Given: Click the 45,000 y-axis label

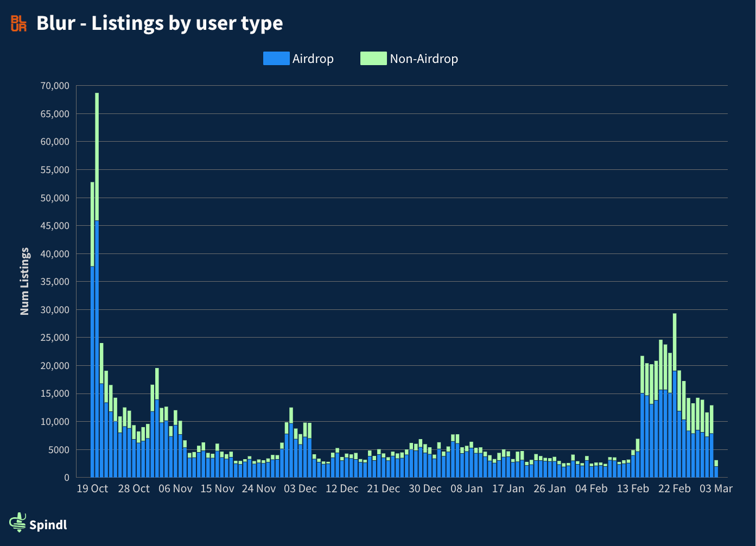Looking at the screenshot, I should click(x=55, y=226).
